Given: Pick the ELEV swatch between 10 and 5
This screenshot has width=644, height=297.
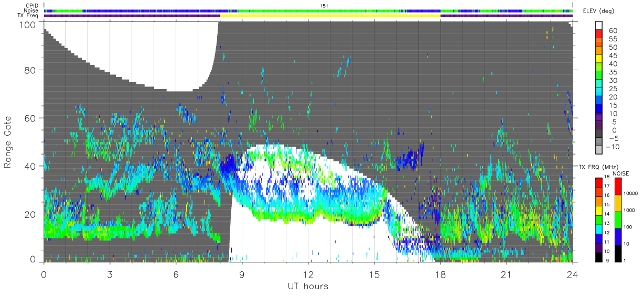Looking at the screenshot, I should 599,117.
